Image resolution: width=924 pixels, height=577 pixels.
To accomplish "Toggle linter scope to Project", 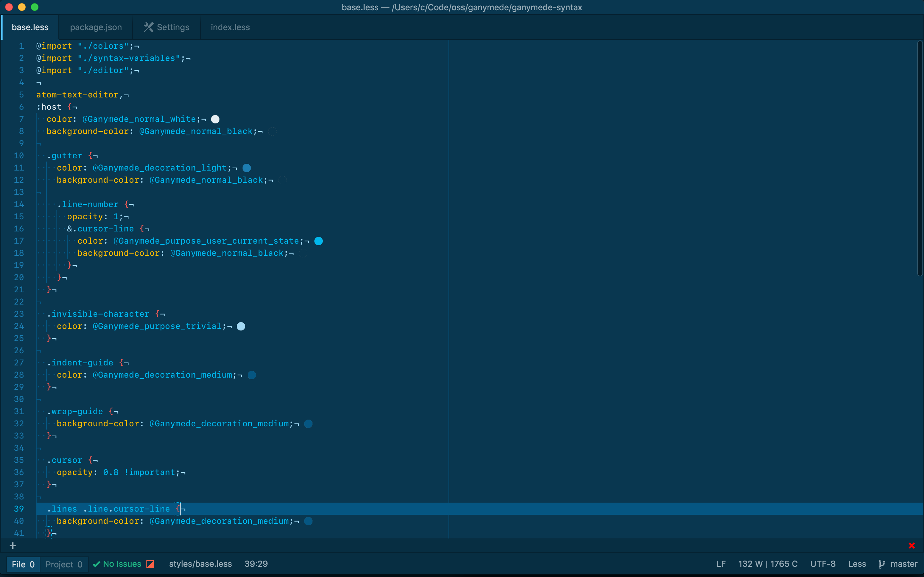I will point(64,564).
